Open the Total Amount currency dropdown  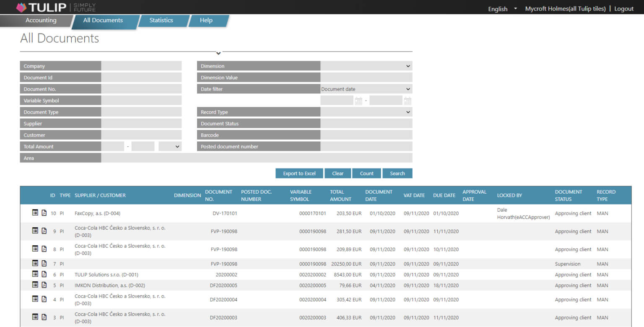(170, 146)
